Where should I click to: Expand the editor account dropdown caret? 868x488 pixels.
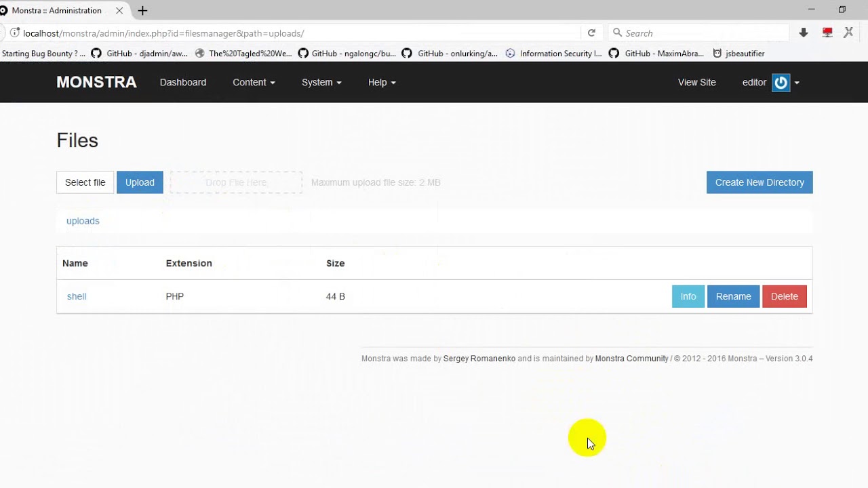click(797, 83)
